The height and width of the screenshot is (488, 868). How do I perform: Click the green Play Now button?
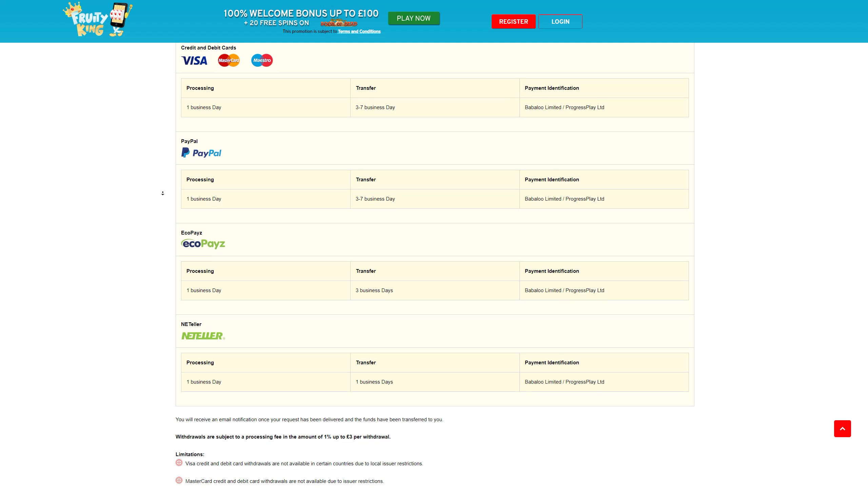(414, 18)
